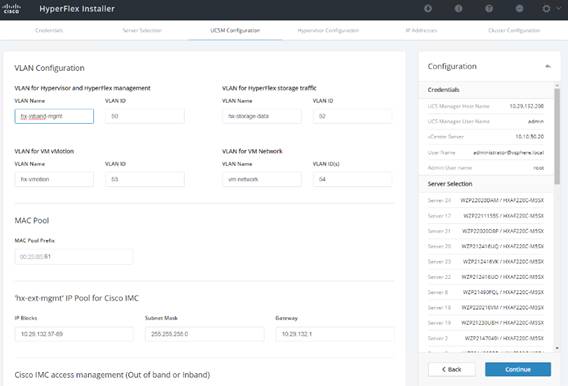Select the UCSM Configuration tab
The height and width of the screenshot is (386, 568).
point(235,30)
